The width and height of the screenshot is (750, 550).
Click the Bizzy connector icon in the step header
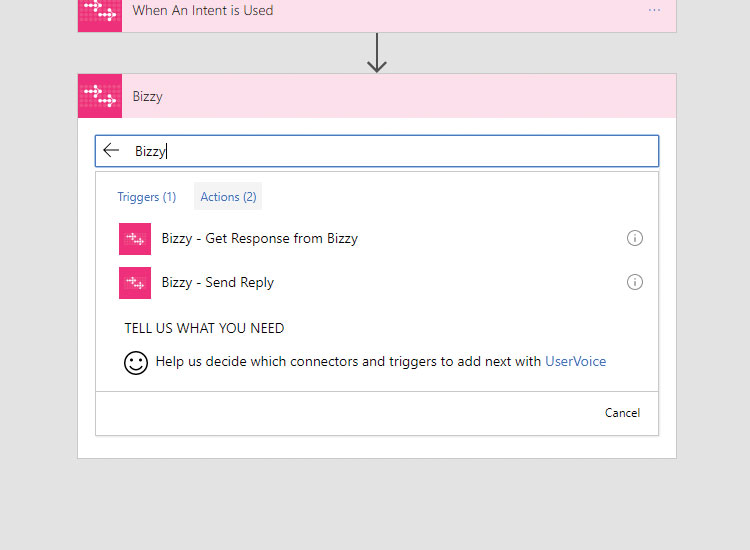(x=100, y=96)
